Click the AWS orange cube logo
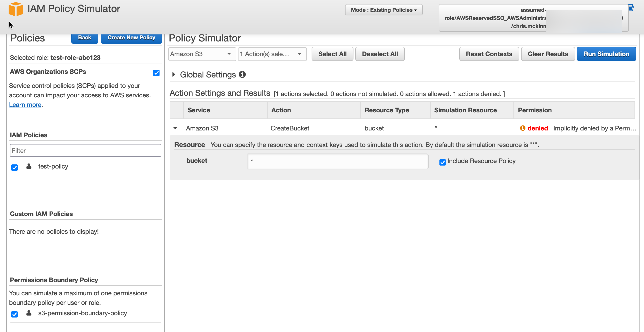644x332 pixels. pyautogui.click(x=15, y=9)
